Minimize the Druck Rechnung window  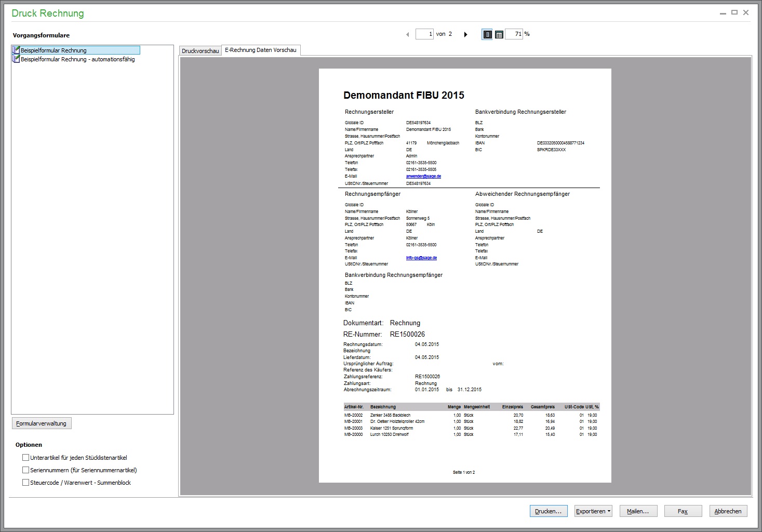coord(723,13)
